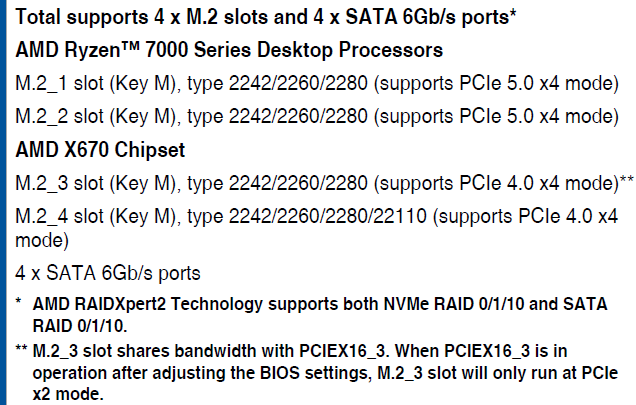This screenshot has height=405, width=636.
Task: Click the blue vertical bar on the left edge
Action: click(3, 202)
